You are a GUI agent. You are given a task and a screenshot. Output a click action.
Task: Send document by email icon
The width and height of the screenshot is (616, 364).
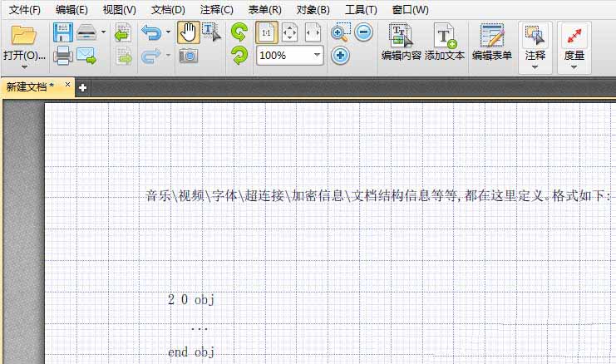click(86, 57)
